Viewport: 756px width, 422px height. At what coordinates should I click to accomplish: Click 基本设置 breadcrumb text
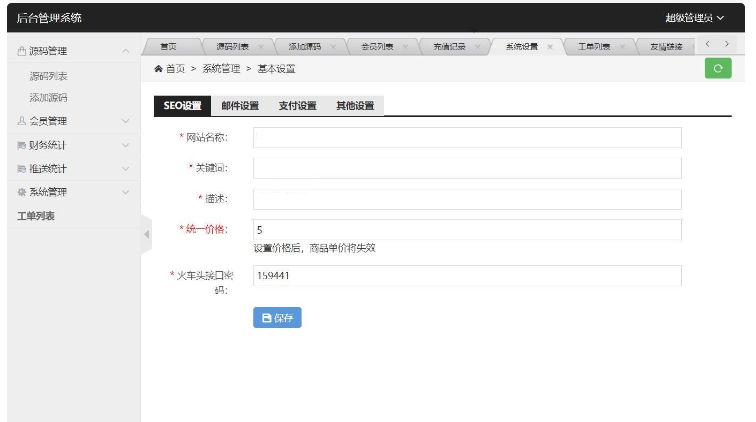(x=276, y=69)
